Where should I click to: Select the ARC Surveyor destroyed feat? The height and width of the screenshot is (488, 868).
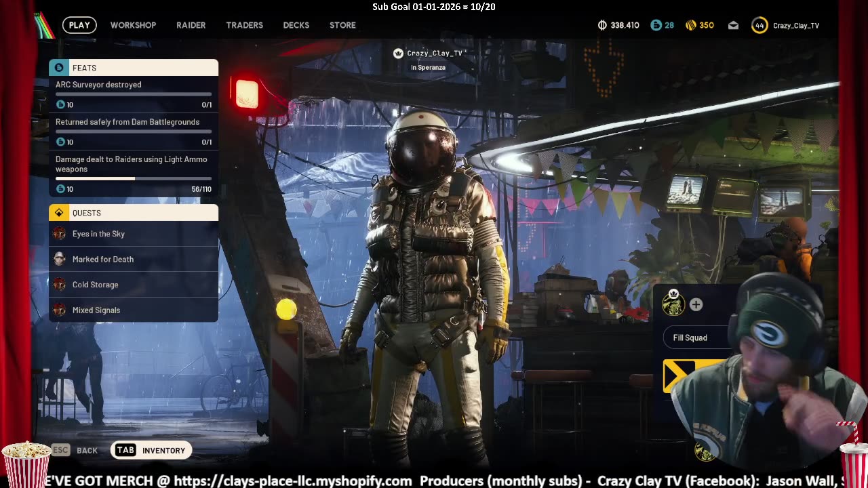coord(134,94)
